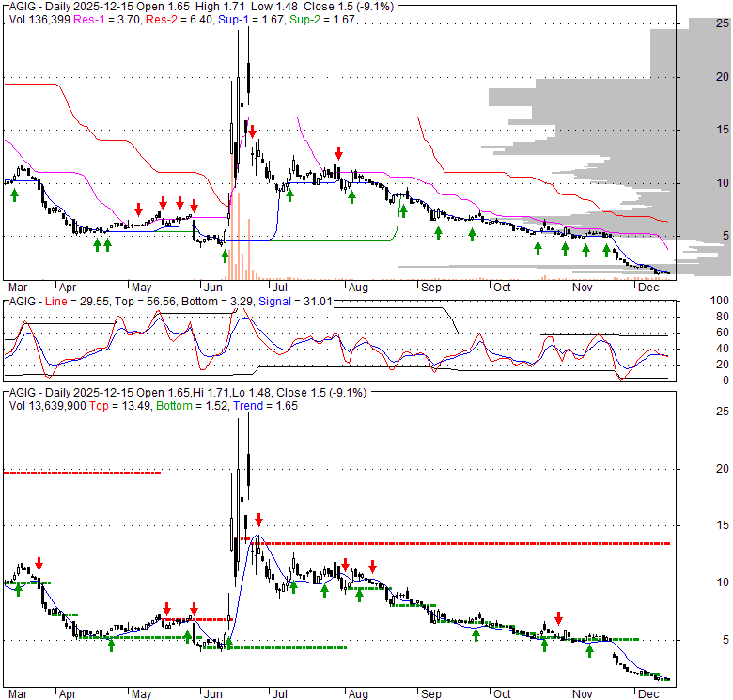This screenshot has height=700, width=733.
Task: Click the red sell arrow after June spike, top chart
Action: 253,132
